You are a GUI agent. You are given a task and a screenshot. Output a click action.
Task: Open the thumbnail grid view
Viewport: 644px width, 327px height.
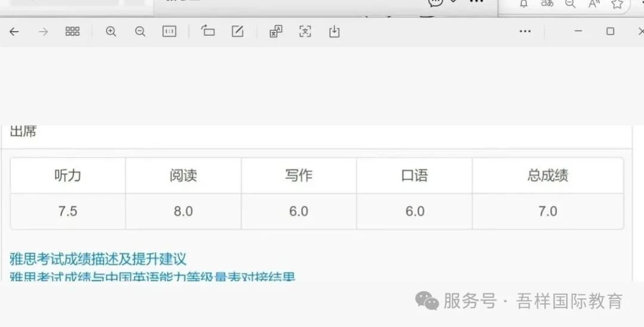pyautogui.click(x=72, y=32)
